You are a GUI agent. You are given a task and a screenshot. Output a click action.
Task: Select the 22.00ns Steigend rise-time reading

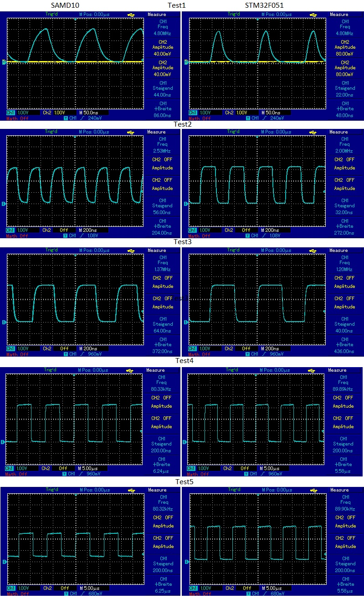(344, 95)
